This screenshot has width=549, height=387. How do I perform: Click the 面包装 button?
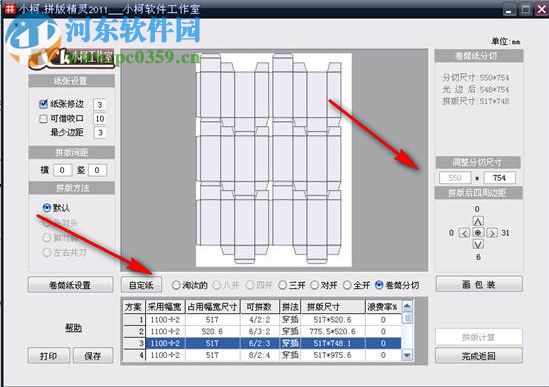click(x=479, y=284)
